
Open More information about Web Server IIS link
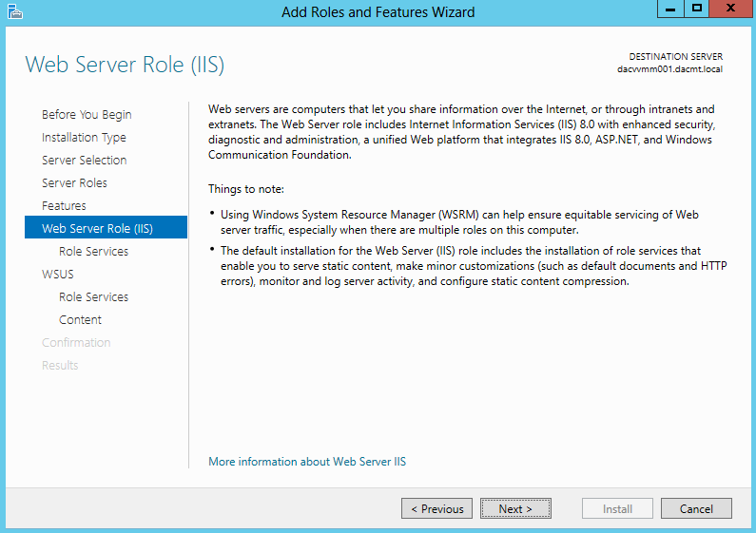tap(307, 462)
